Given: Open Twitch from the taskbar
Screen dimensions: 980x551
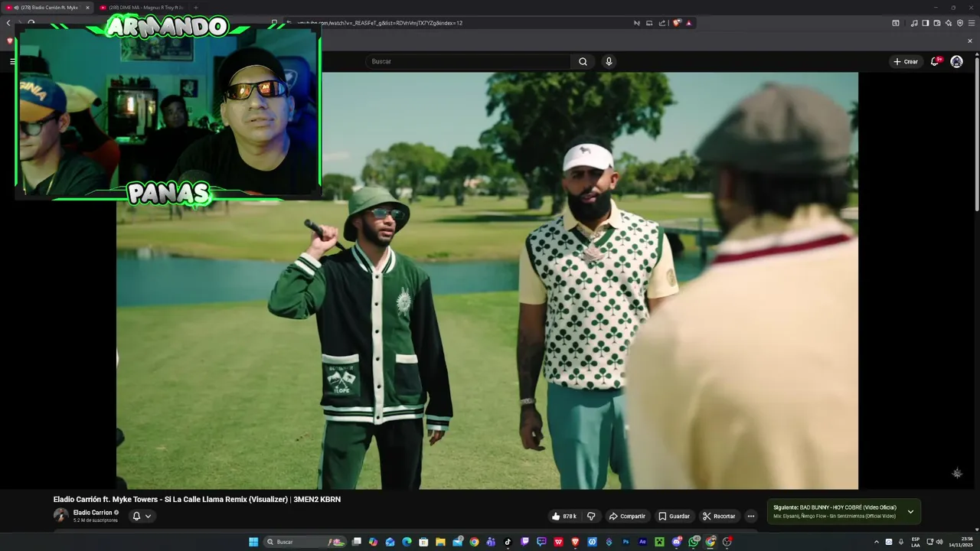Looking at the screenshot, I should point(524,542).
